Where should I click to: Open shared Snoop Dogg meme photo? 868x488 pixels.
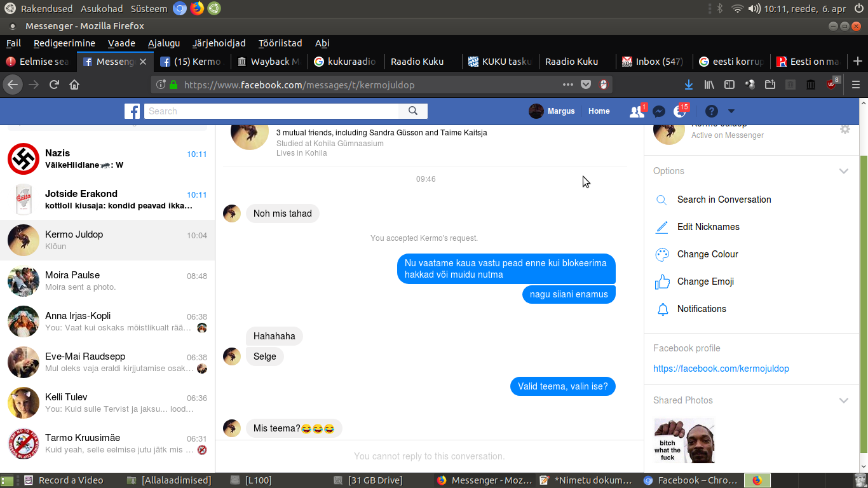click(684, 441)
